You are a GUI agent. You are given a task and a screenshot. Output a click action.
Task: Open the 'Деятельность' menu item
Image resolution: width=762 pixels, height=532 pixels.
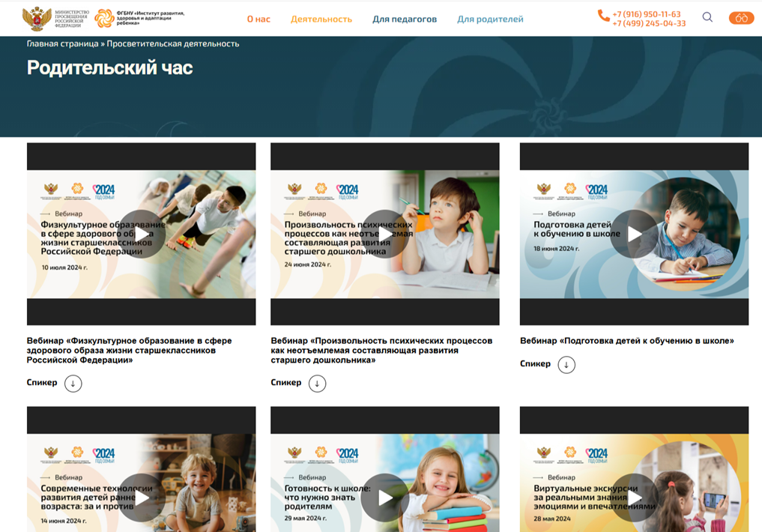pyautogui.click(x=321, y=19)
